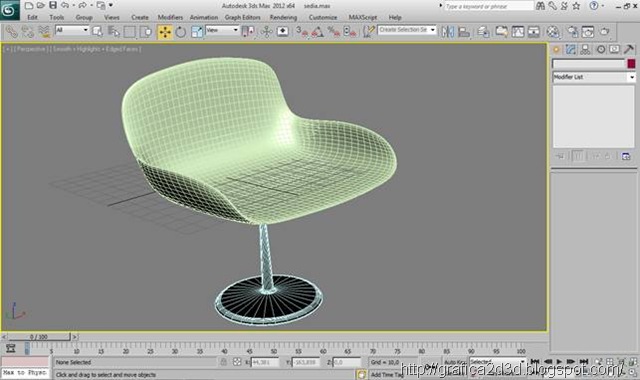The width and height of the screenshot is (640, 380).
Task: Switch to the Utilities hammer tab
Action: pos(629,49)
